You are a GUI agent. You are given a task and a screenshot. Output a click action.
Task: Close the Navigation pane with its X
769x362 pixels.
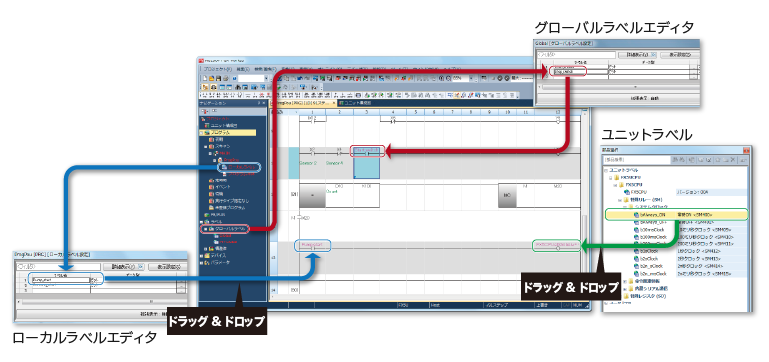[x=264, y=103]
